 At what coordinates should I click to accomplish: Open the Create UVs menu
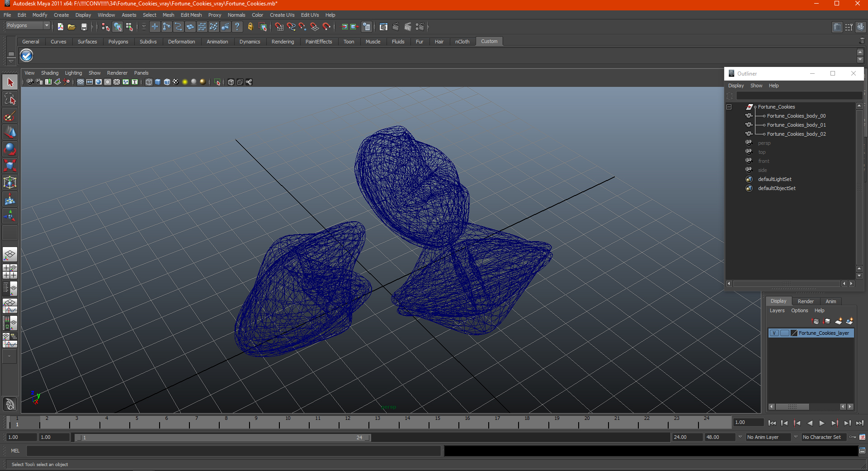(282, 15)
